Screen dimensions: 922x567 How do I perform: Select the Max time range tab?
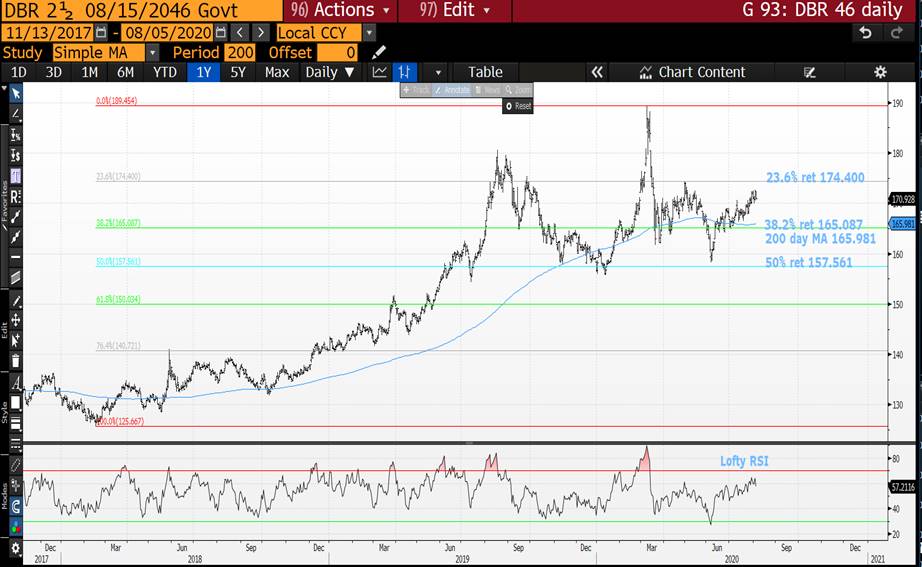277,72
